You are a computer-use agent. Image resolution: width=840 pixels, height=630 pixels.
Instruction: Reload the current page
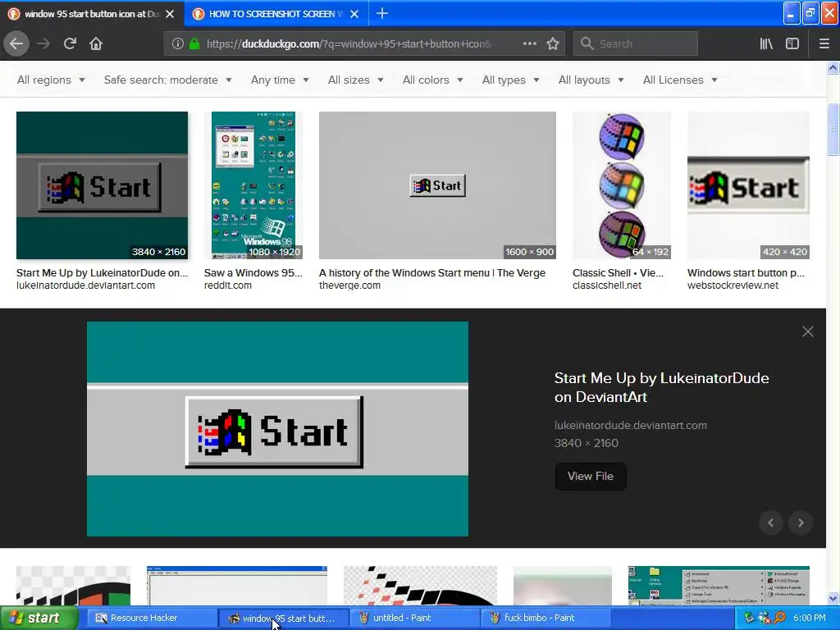click(70, 44)
